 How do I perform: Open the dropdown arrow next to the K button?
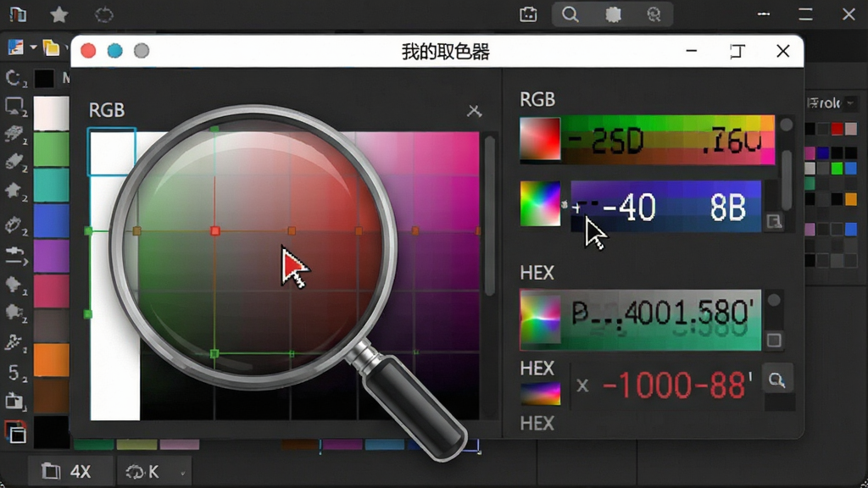[x=183, y=473]
